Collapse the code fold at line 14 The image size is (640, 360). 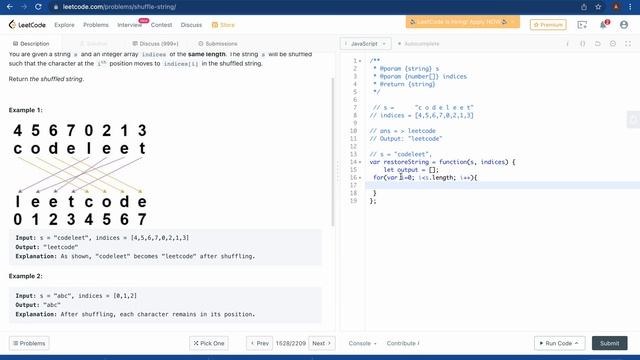point(360,162)
